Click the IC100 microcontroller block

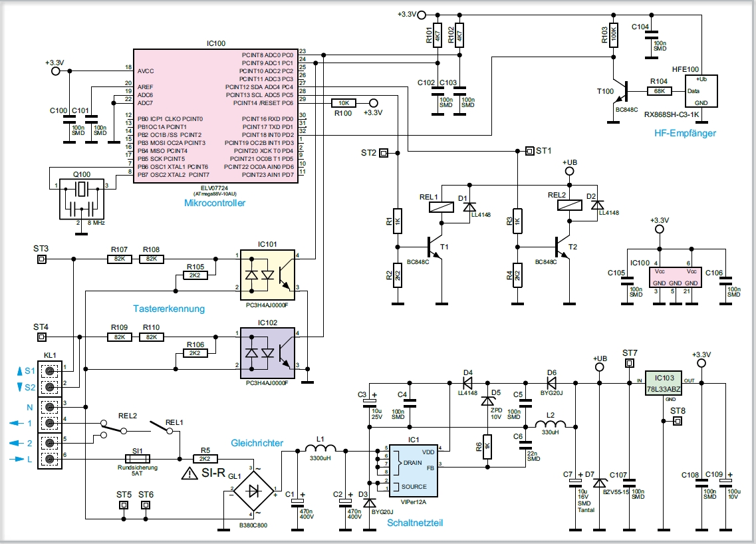pos(215,116)
